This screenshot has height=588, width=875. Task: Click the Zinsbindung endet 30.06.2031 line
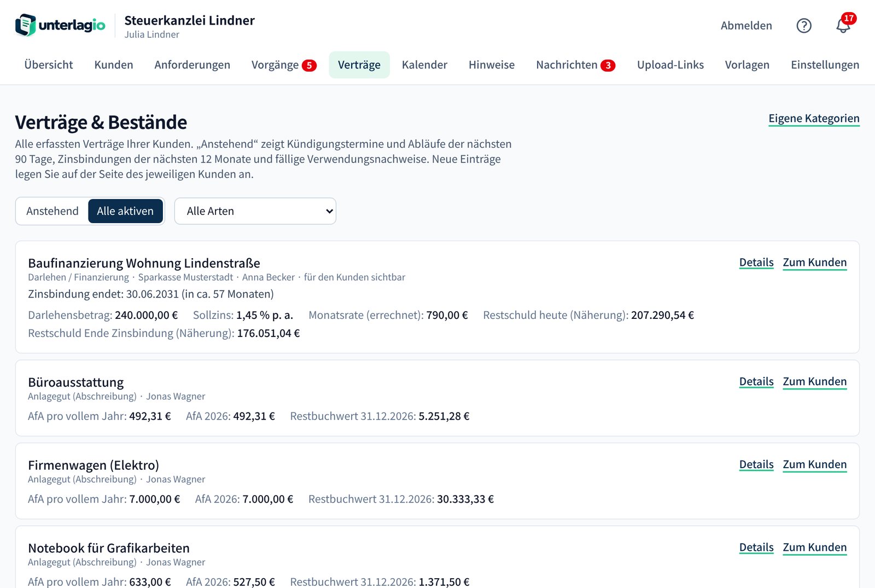click(x=151, y=294)
